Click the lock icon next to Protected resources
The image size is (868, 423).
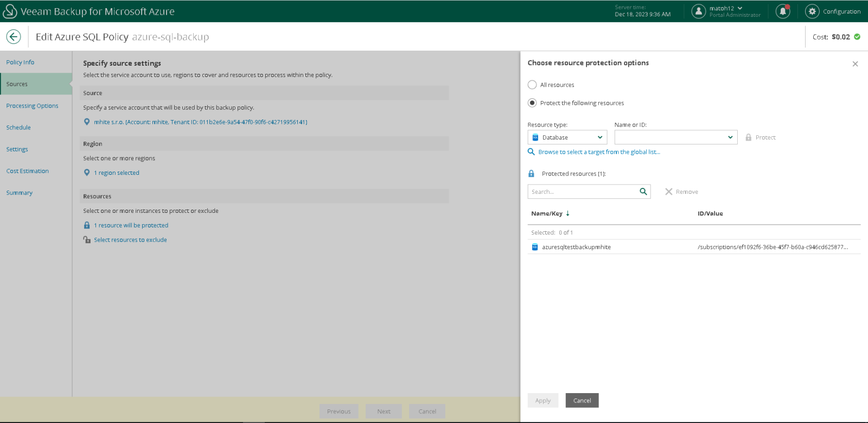tap(532, 174)
